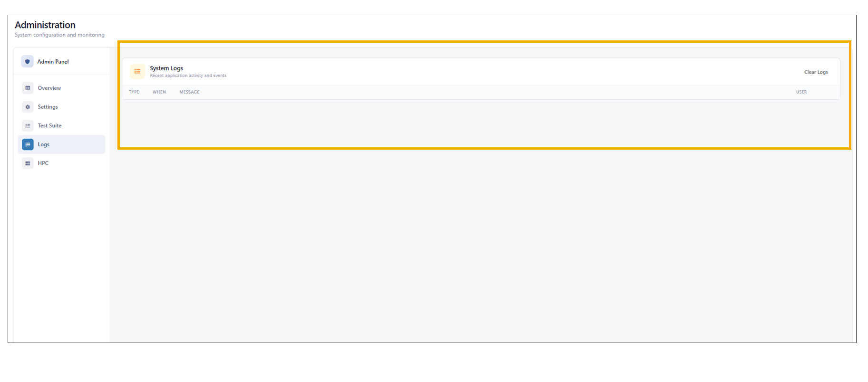Open Test Suite from the sidebar

(x=49, y=126)
